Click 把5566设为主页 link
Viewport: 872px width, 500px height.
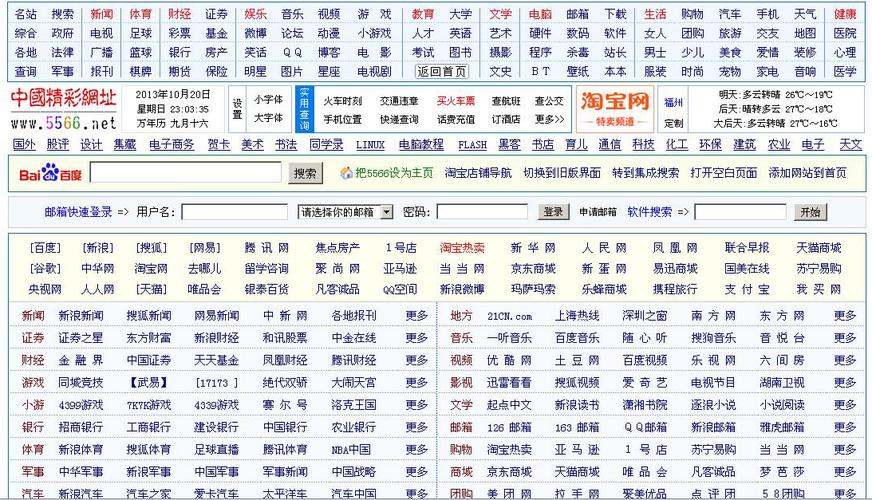pyautogui.click(x=394, y=173)
